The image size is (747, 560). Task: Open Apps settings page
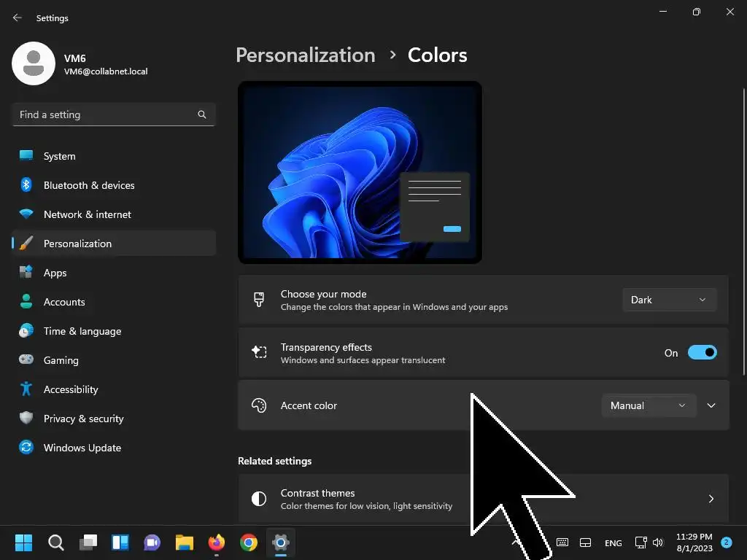pos(114,273)
